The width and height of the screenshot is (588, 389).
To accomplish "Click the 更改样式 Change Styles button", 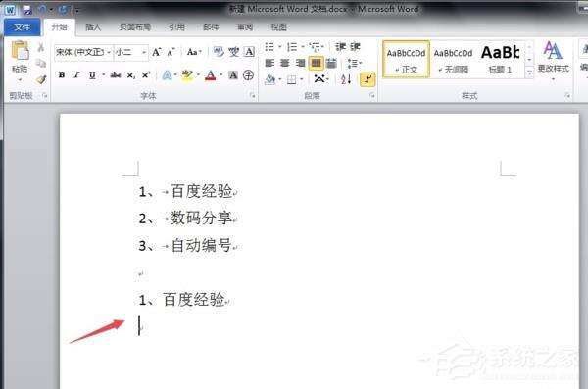I will point(553,60).
